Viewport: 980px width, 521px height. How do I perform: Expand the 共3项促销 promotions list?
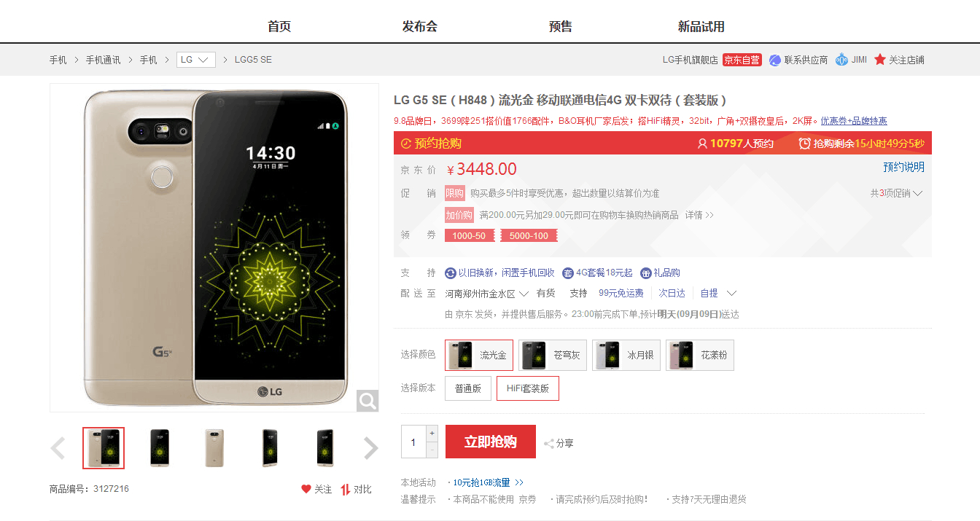click(x=897, y=193)
